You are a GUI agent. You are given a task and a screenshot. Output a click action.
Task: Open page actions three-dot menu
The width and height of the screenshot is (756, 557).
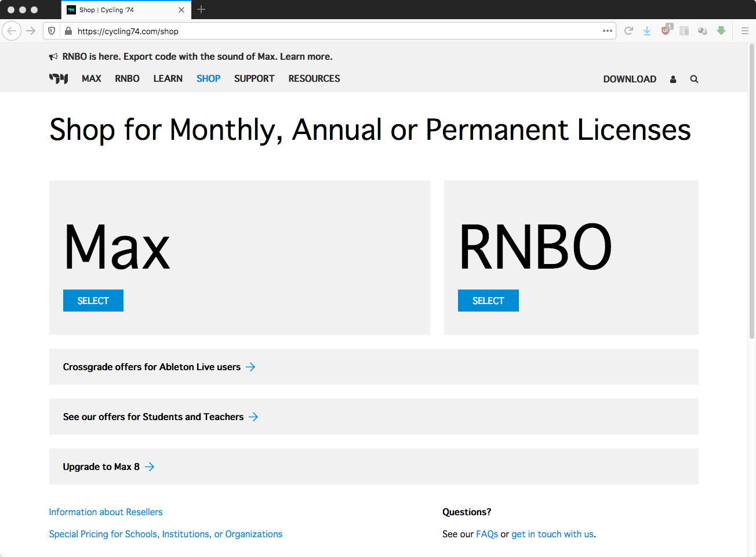pos(608,31)
